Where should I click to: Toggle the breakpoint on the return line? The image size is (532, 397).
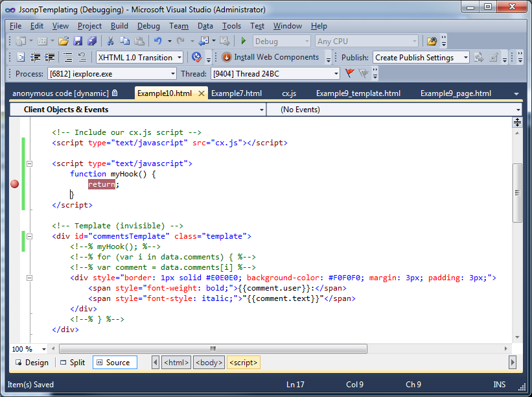(x=15, y=184)
